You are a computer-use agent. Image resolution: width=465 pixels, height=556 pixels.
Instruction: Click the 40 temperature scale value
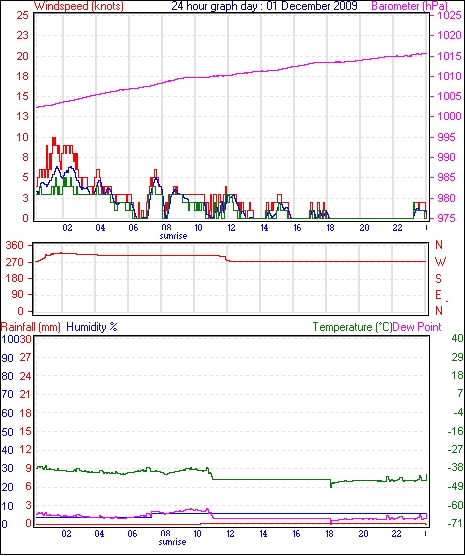pyautogui.click(x=457, y=338)
